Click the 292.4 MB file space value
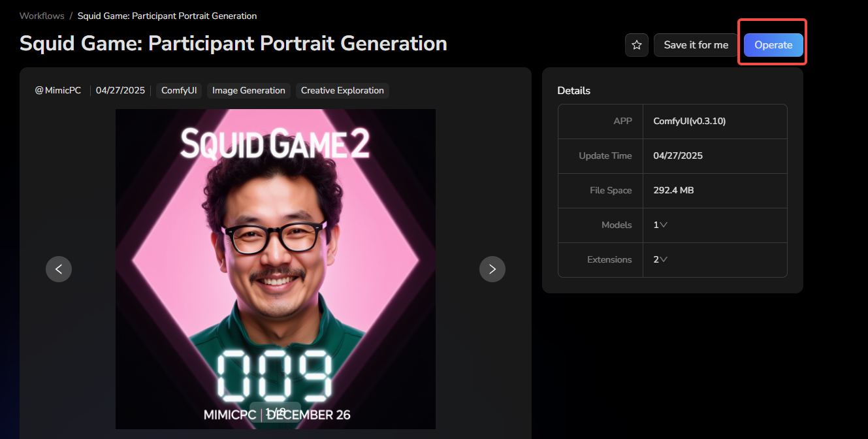The height and width of the screenshot is (439, 868). point(673,190)
